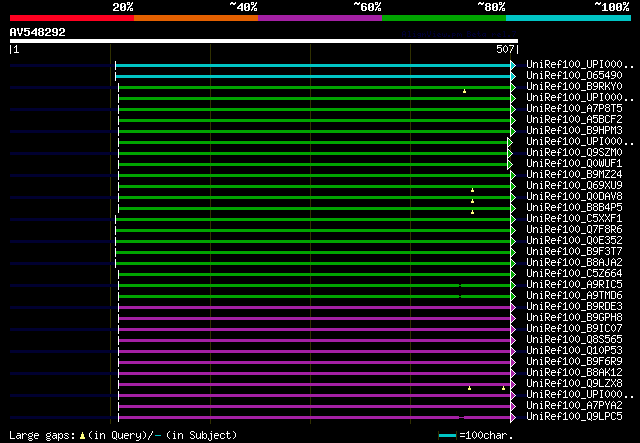
Task: Click the purple alignment bar for Q8S565
Action: pos(315,341)
